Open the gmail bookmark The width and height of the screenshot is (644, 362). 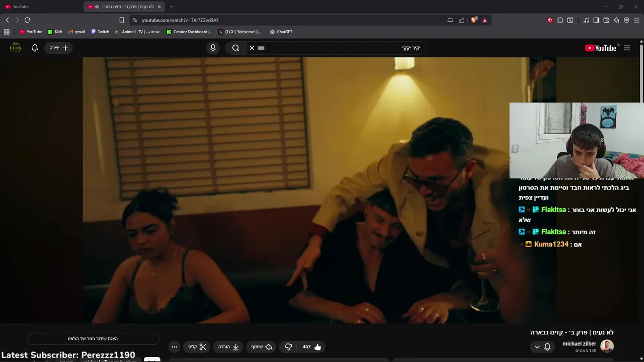point(76,32)
